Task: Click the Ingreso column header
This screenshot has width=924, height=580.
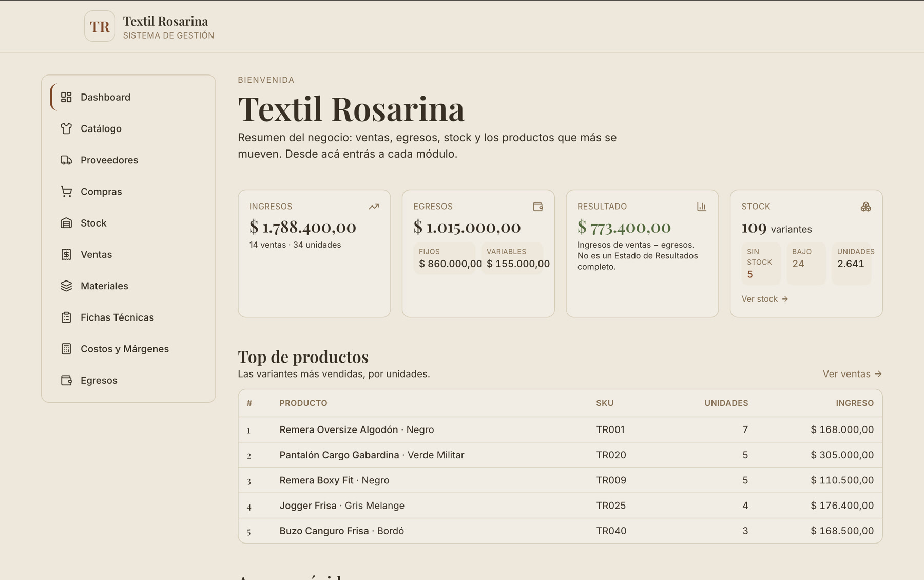Action: [x=855, y=403]
